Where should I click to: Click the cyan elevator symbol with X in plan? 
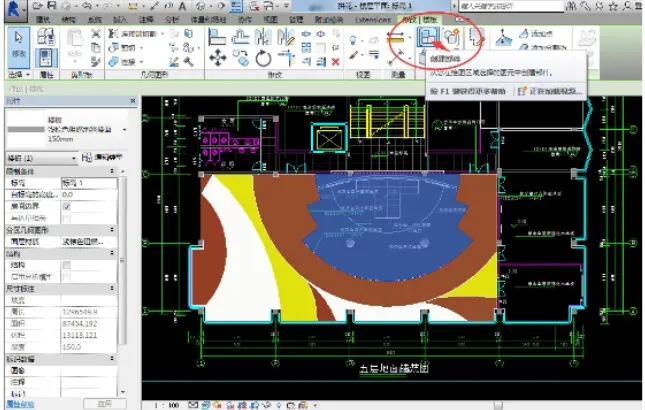tap(329, 139)
